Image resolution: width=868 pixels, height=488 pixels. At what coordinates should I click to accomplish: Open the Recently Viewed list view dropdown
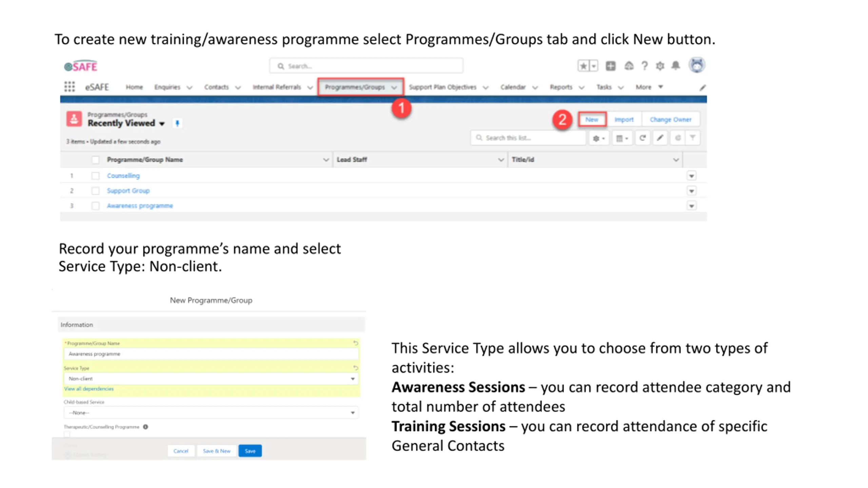162,124
